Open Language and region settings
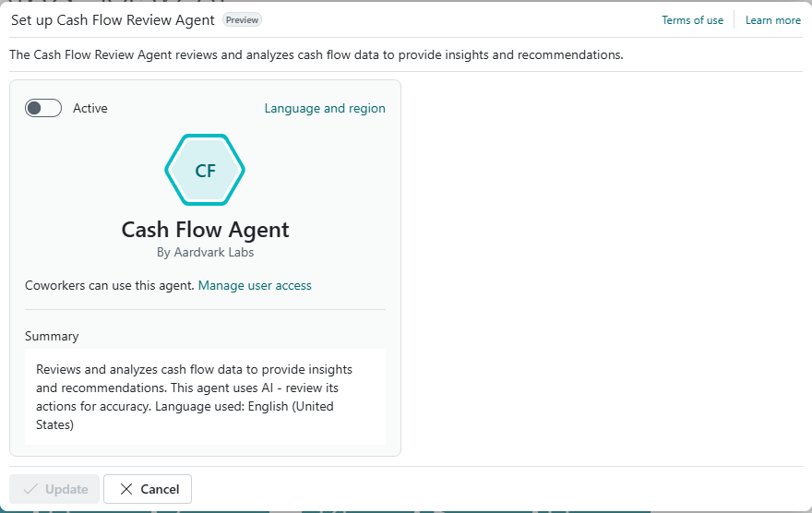Viewport: 812px width, 513px height. 325,108
